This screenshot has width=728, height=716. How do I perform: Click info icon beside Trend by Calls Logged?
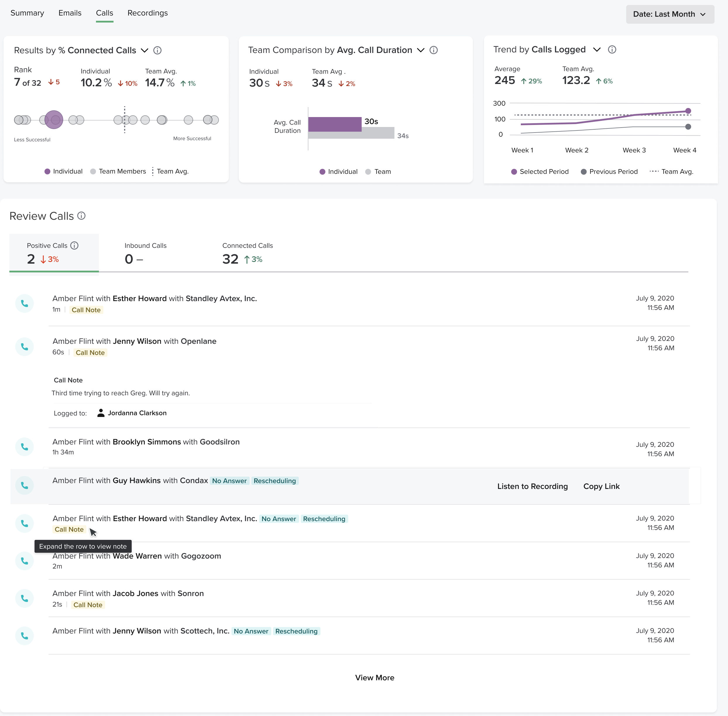coord(612,50)
